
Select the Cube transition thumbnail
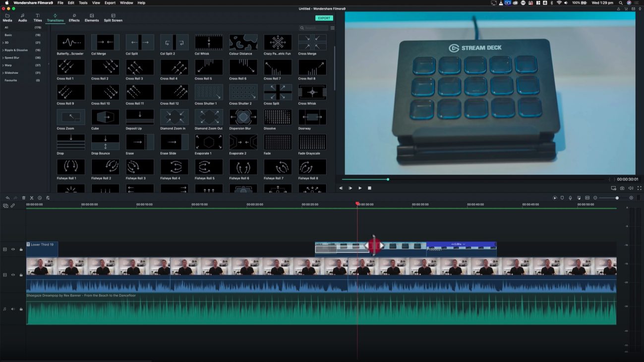[105, 117]
